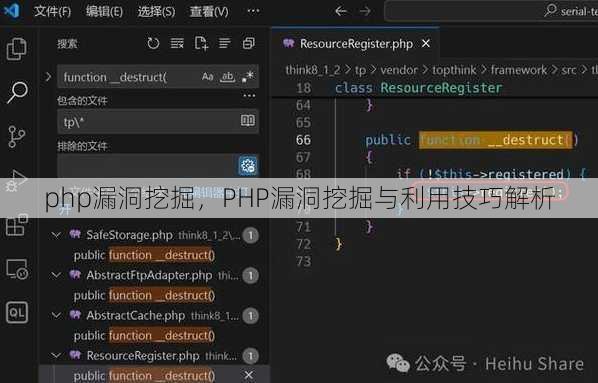The image size is (598, 383).
Task: Open the Extensions view
Action: click(17, 225)
